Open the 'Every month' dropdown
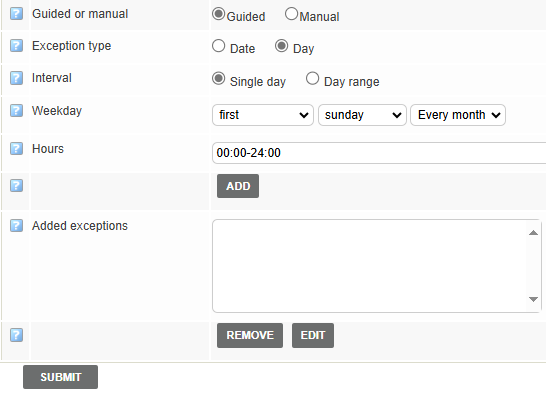 (x=458, y=115)
